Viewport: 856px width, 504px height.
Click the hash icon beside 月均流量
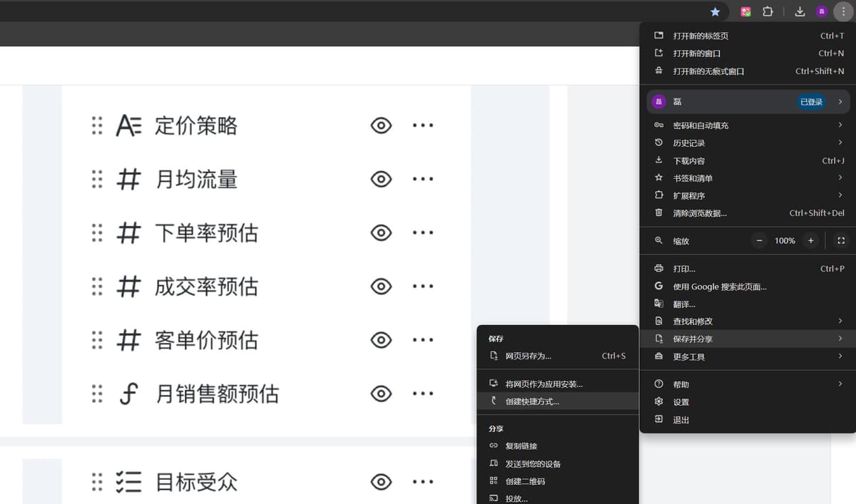tap(128, 180)
